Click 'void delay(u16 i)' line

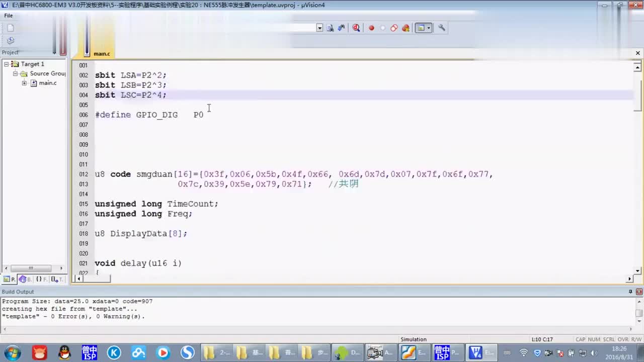click(x=138, y=263)
